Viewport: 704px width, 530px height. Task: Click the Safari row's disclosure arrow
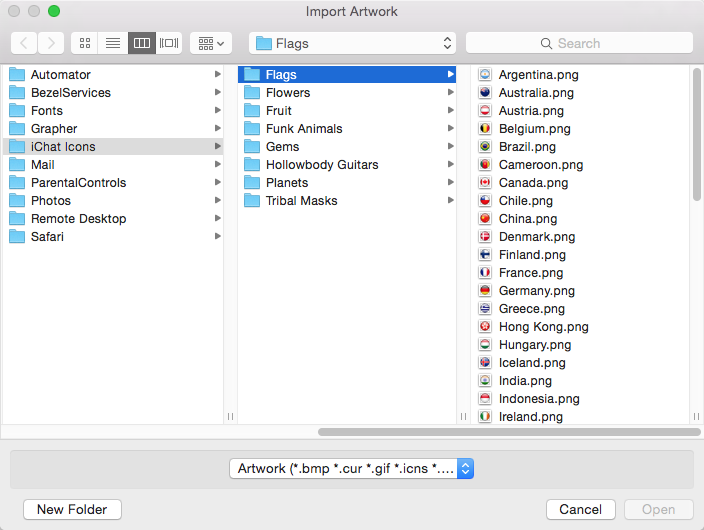[x=217, y=236]
